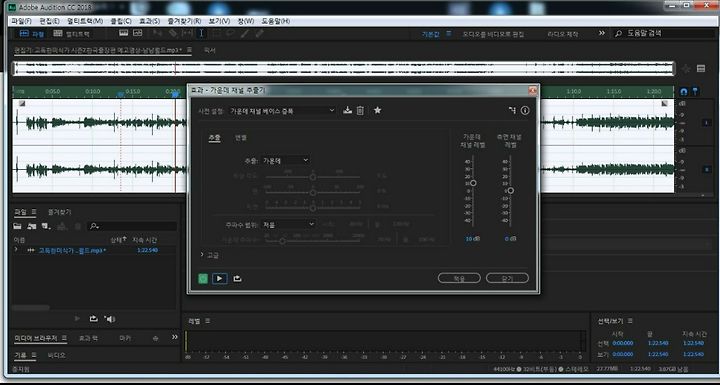Select the Media Browser (미디어 브라우저) tab

pos(37,338)
